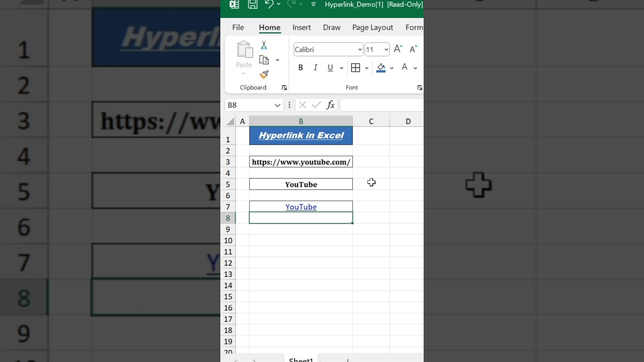Click the Select All corner triangle
644x362 pixels.
(x=230, y=122)
